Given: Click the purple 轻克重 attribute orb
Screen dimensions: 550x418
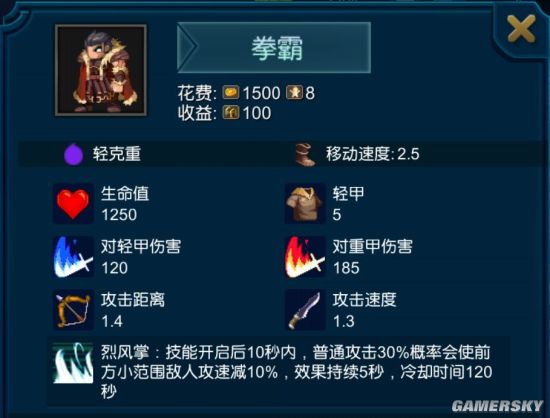Looking at the screenshot, I should (73, 154).
